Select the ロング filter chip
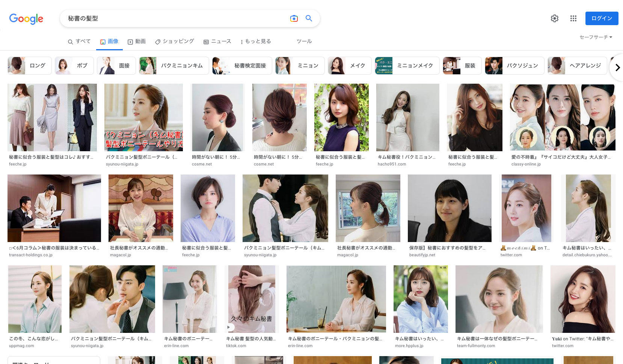The width and height of the screenshot is (623, 364). [27, 66]
